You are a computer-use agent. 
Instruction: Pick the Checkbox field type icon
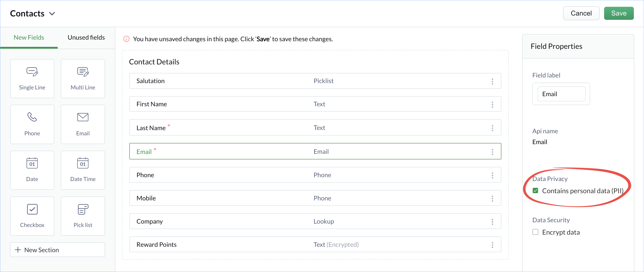[x=32, y=209]
